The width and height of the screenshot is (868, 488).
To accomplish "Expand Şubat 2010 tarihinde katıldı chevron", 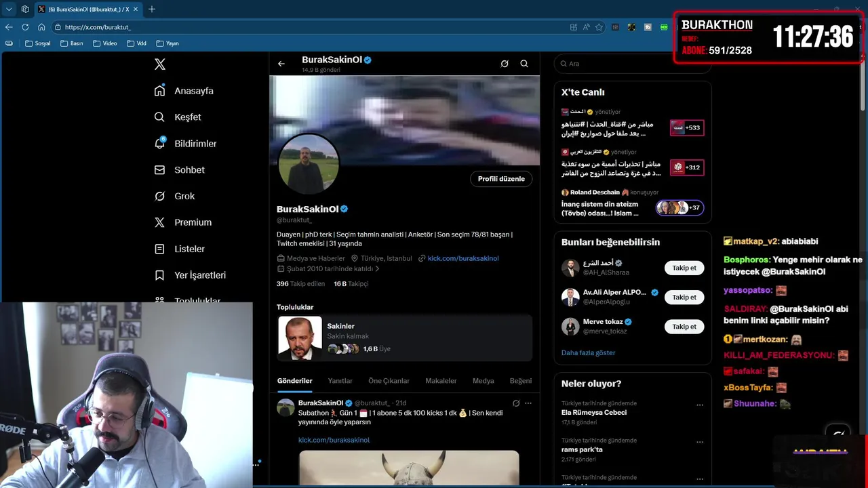I will click(x=377, y=269).
